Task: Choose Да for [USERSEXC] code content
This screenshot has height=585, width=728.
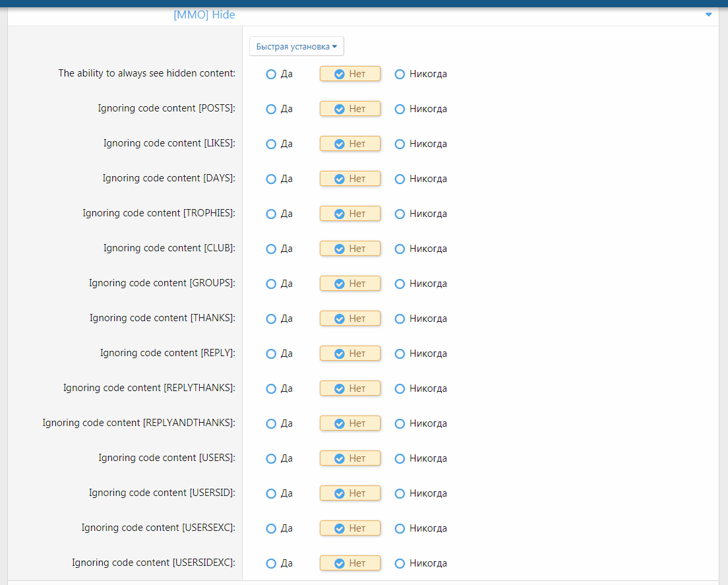Action: pos(271,529)
